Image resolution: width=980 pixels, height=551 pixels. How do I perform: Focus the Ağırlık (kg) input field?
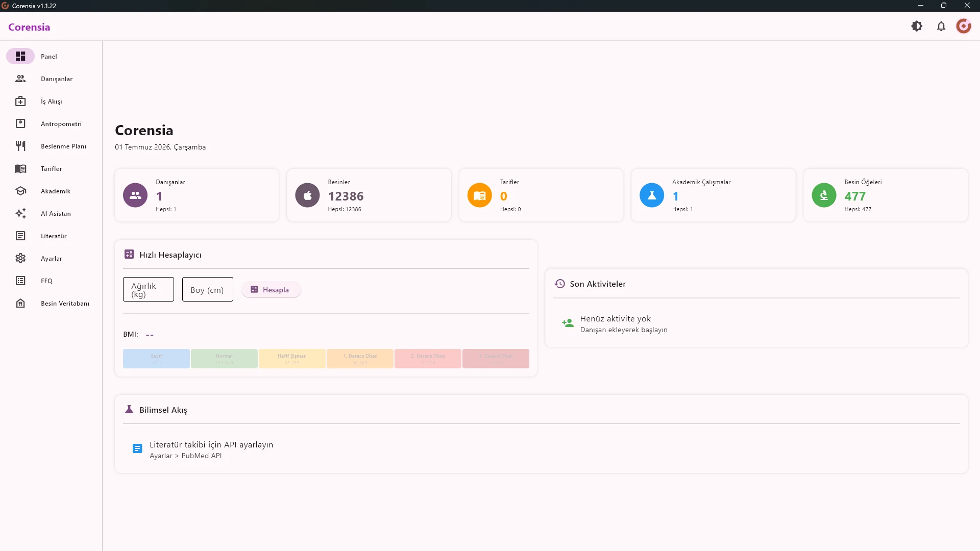coord(149,289)
